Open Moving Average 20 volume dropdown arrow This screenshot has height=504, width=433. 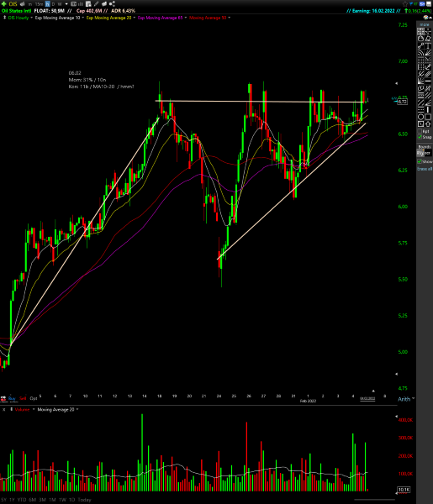pyautogui.click(x=77, y=409)
